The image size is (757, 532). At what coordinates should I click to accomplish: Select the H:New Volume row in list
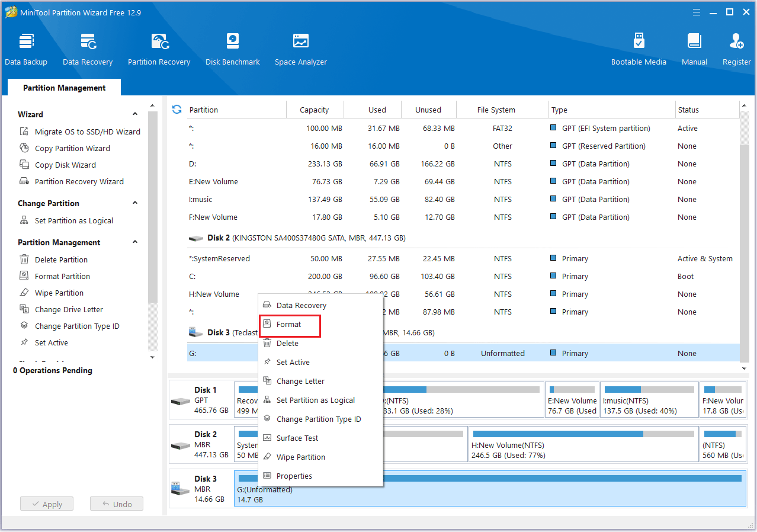click(x=463, y=294)
